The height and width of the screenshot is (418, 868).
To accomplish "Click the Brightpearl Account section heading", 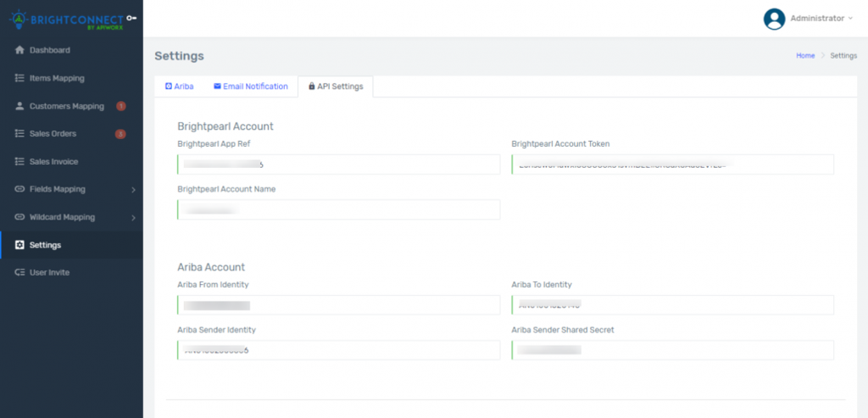I will pos(225,126).
